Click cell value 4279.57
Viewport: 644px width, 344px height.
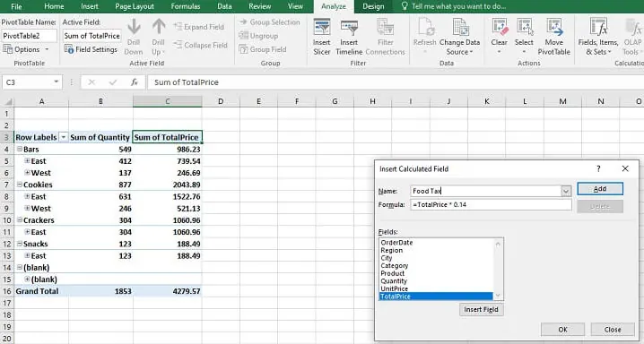tap(187, 291)
